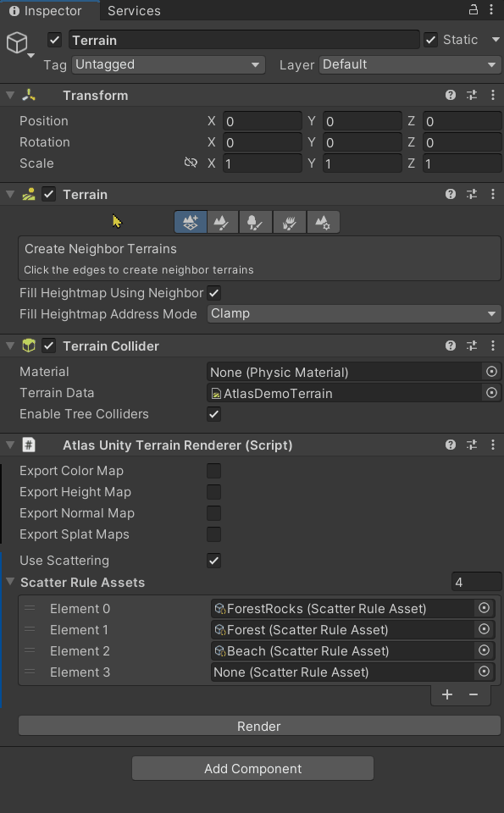The image size is (504, 813).
Task: Click the Add Component button
Action: tap(252, 768)
